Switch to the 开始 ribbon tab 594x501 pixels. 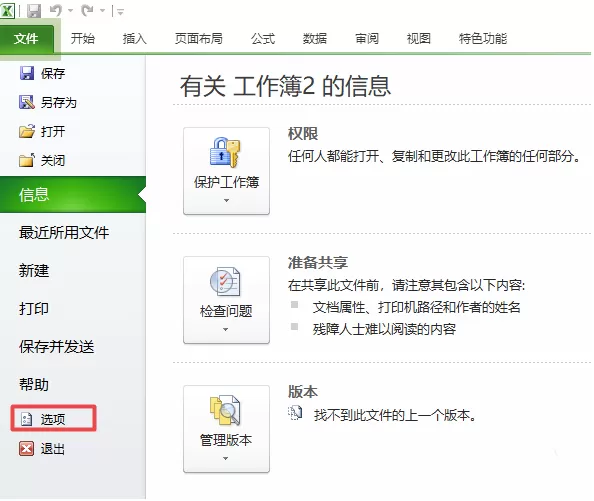tap(83, 38)
